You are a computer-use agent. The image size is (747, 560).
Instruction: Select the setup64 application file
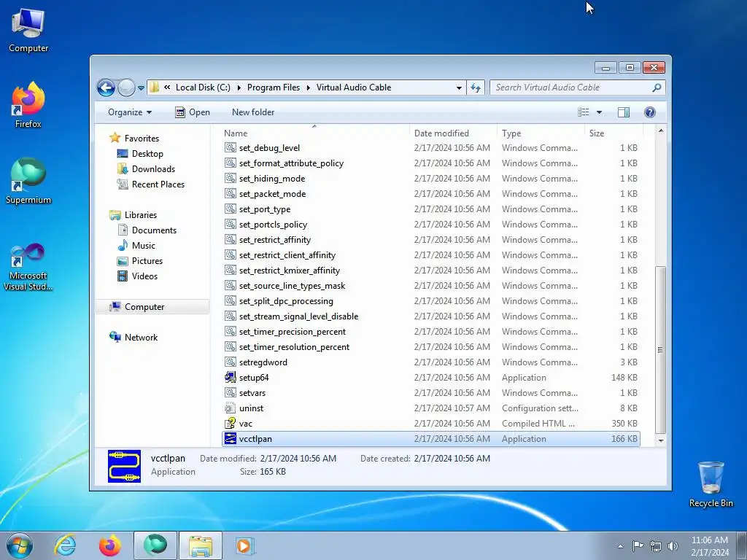[431, 378]
